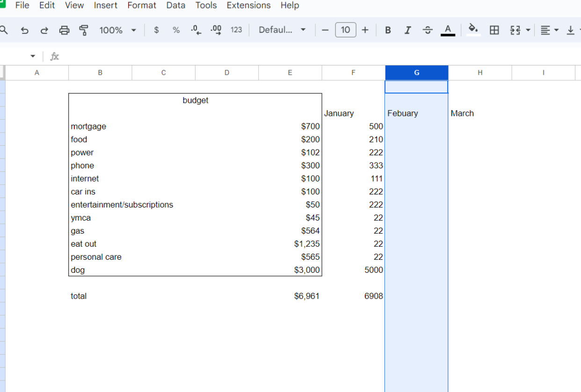Open the Default font family dropdown
The image size is (581, 392).
[x=282, y=30]
